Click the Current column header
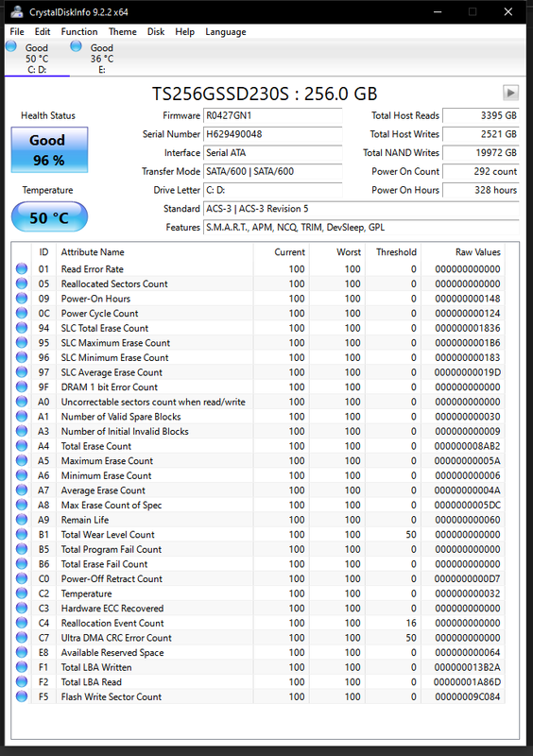 pyautogui.click(x=282, y=251)
